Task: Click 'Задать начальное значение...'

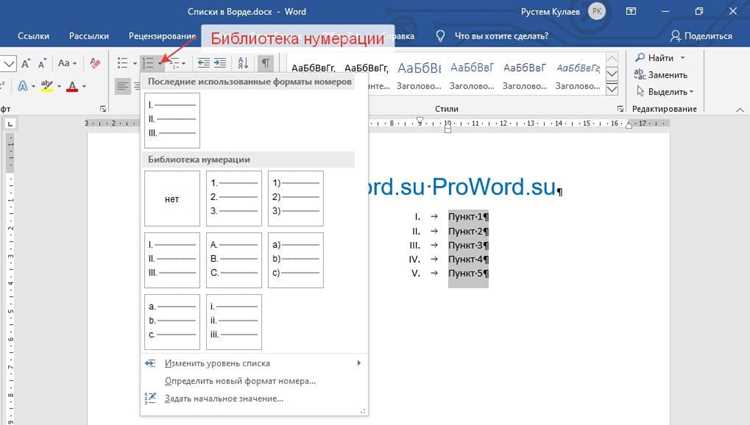Action: [x=254, y=398]
